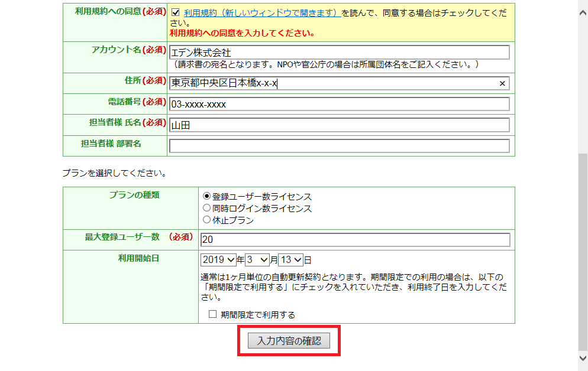Viewport: 588px width, 371px height.
Task: Select 同時ログイン数ライセンス radio button
Action: pyautogui.click(x=206, y=208)
